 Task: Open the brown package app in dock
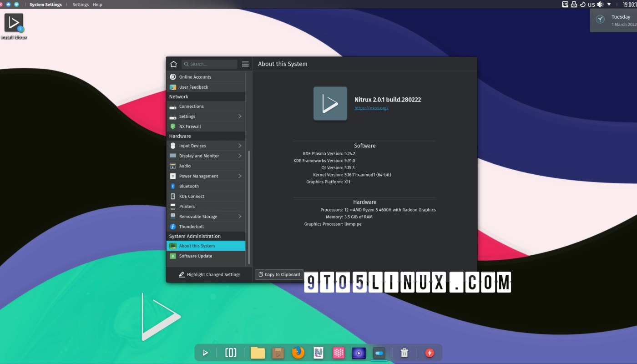tap(278, 353)
